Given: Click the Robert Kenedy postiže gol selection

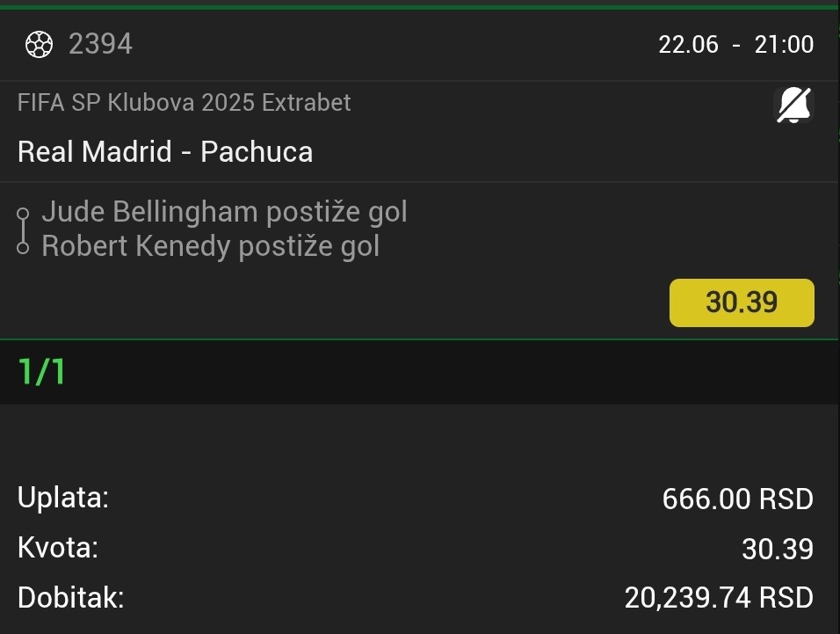Looking at the screenshot, I should coord(211,246).
